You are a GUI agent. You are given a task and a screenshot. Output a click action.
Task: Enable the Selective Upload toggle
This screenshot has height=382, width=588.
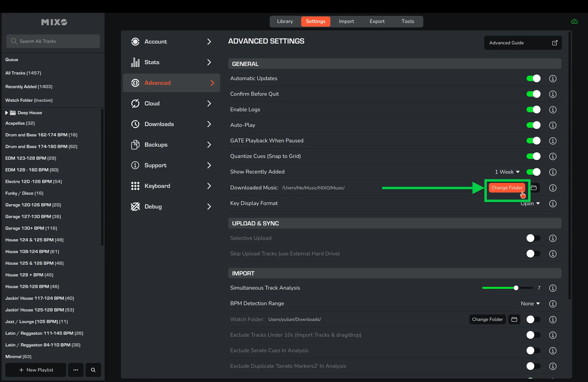click(533, 238)
